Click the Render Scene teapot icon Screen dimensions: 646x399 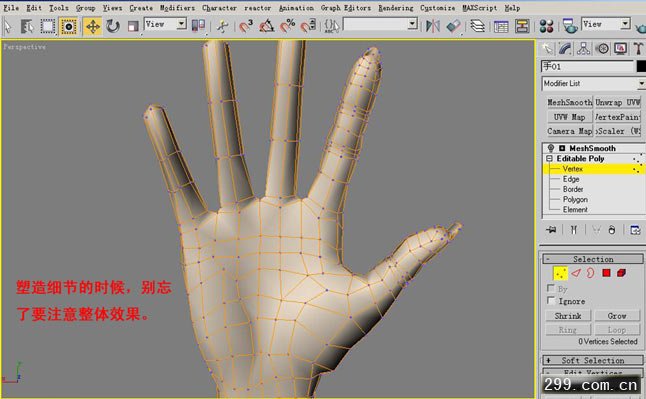[x=570, y=26]
